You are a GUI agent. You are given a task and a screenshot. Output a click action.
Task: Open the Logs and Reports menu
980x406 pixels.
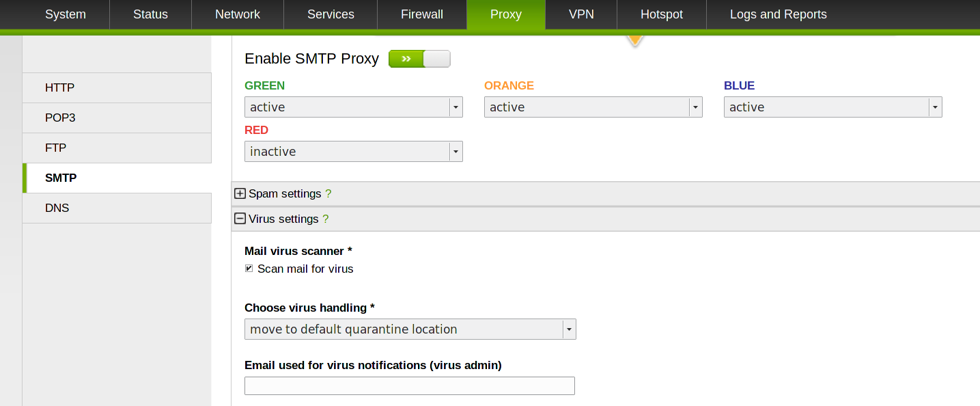click(779, 14)
